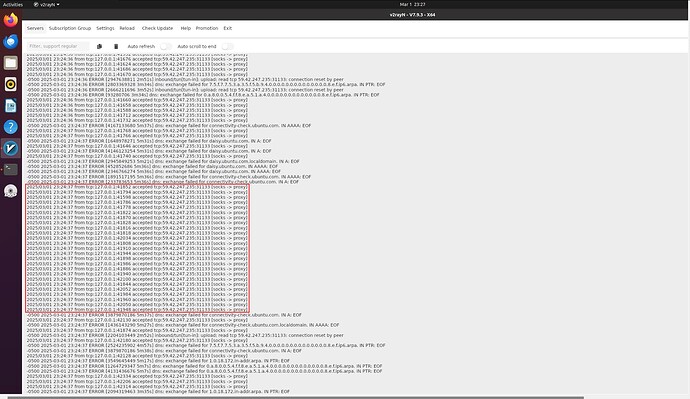Click the horizontal scrollbar at the bottom
This screenshot has height=399, width=690.
point(296,397)
